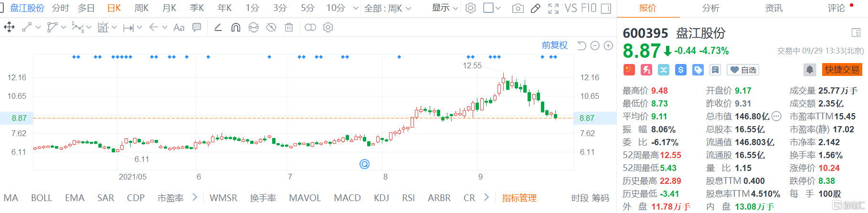Screen dimensions: 868x213
Task: Take a chart screenshot with camera icon
Action: (x=518, y=8)
